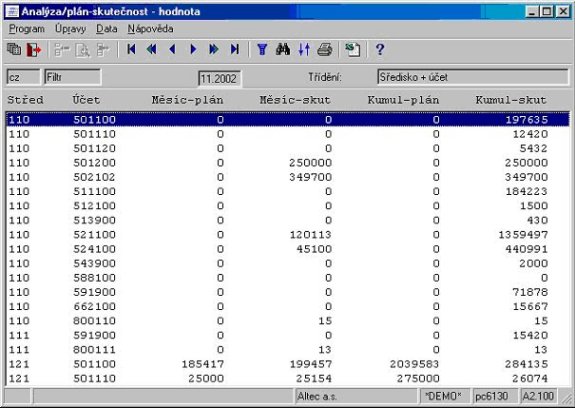This screenshot has width=575, height=408.
Task: Click the sort arrows icon
Action: (x=304, y=49)
